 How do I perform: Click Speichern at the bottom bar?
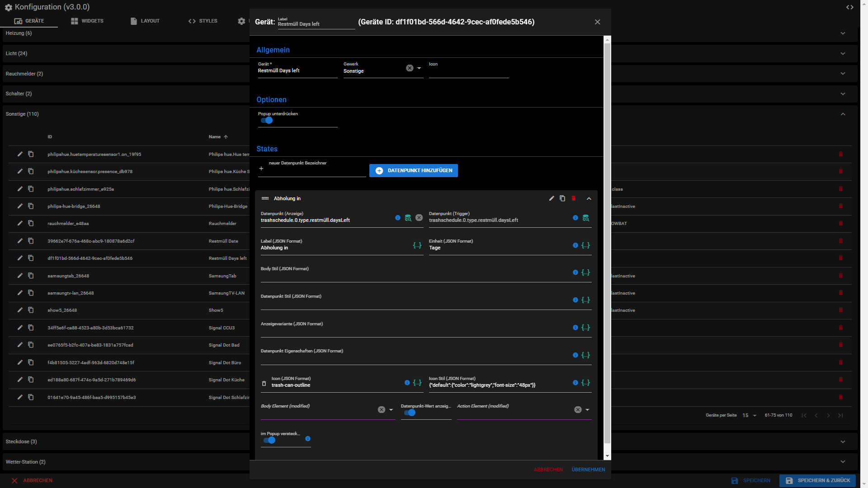click(751, 481)
